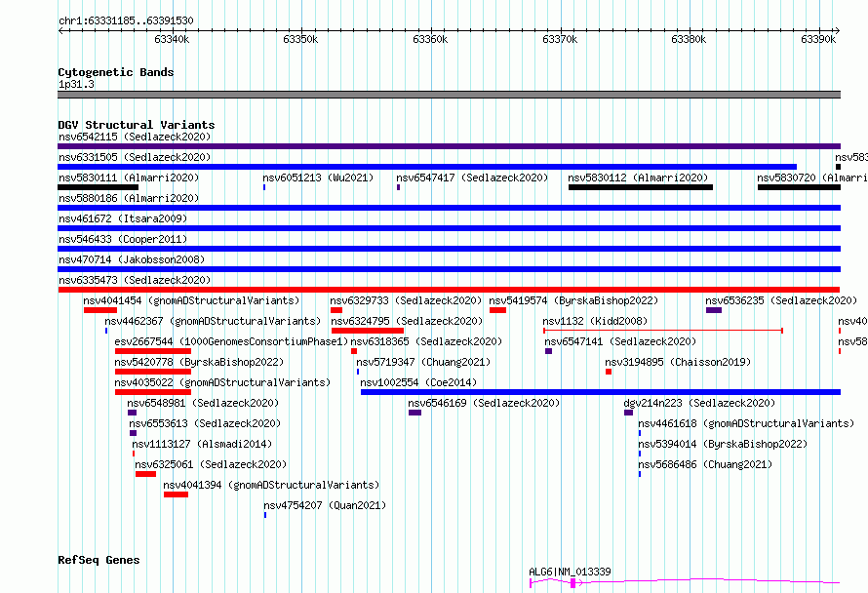Click the DGV Structural Variants track title
The width and height of the screenshot is (868, 593).
(137, 125)
